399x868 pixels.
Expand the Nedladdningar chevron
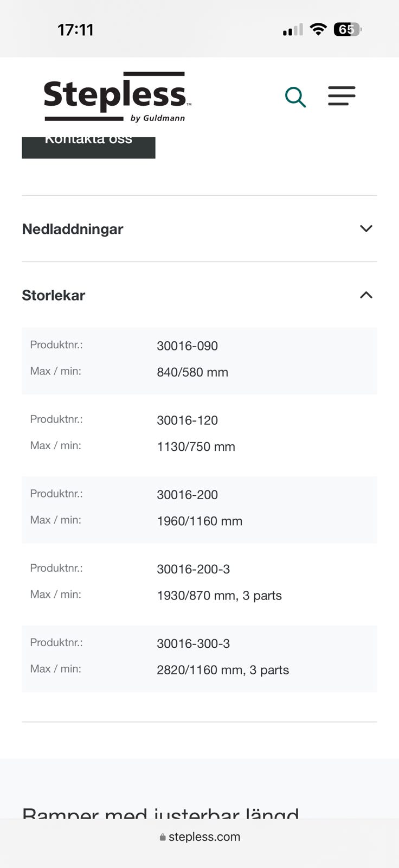click(x=366, y=228)
